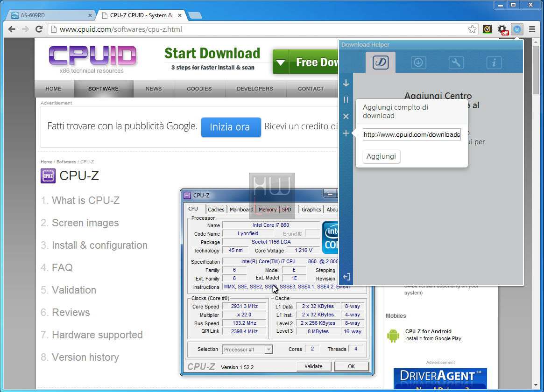The image size is (544, 392).
Task: Click the Aggiungi button
Action: (381, 156)
